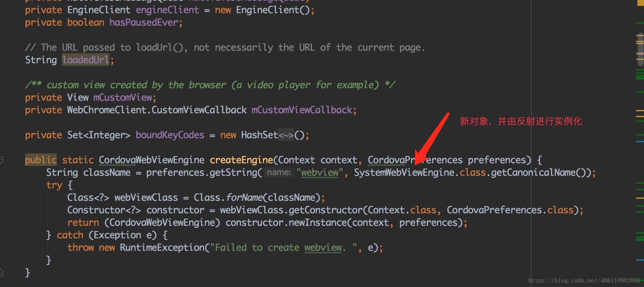Click the return keyword

(x=83, y=222)
